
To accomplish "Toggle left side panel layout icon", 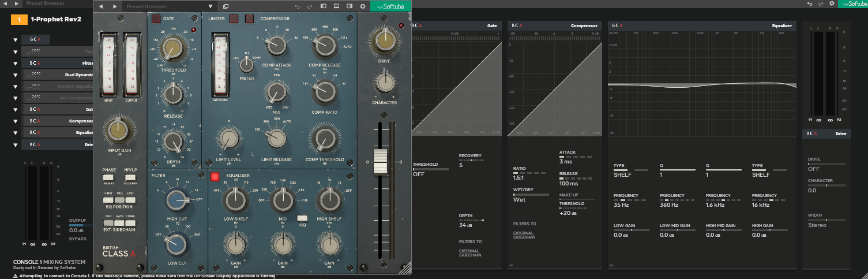I will [x=324, y=6].
